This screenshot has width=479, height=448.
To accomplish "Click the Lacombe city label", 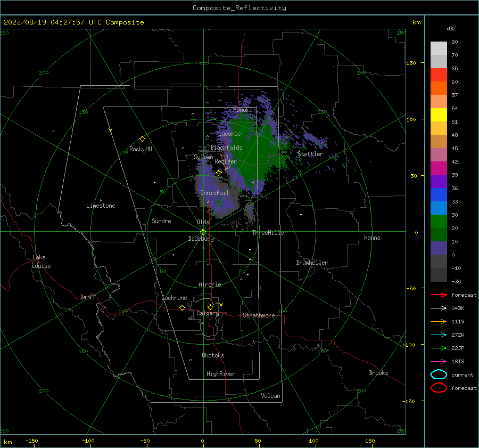I will pyautogui.click(x=229, y=134).
